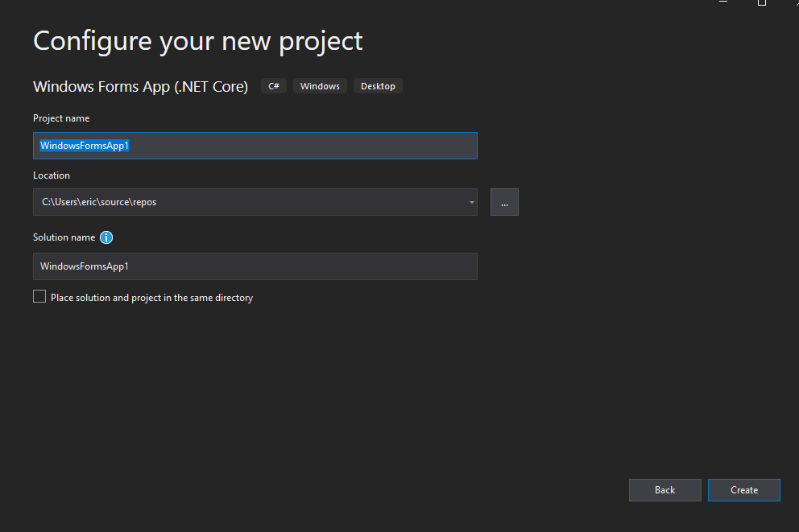Screen dimensions: 799x532
Task: Create the new Windows Forms project
Action: [743, 489]
